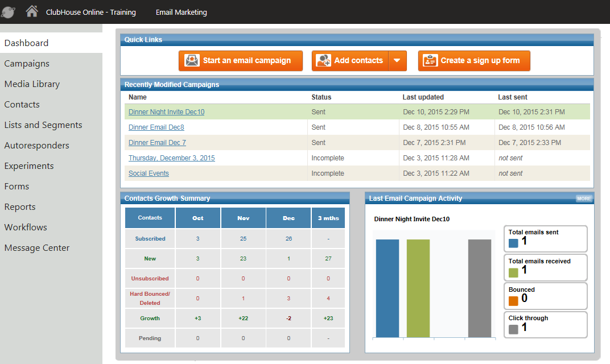Click the envelope icon on Start campaign
610x364 pixels.
tap(192, 61)
